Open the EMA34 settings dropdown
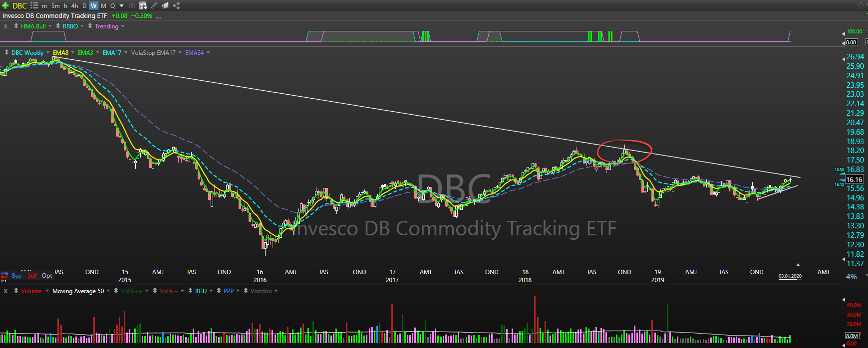 pyautogui.click(x=208, y=53)
